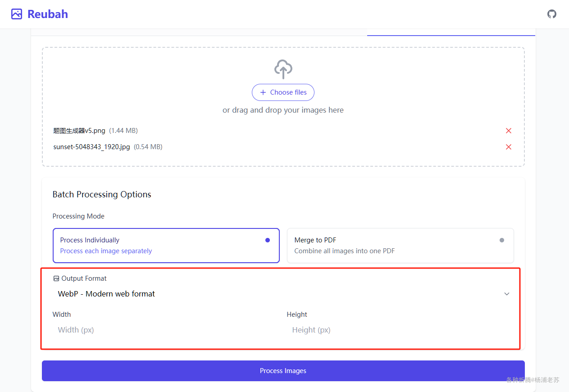Click the plus icon in Choose files
This screenshot has width=569, height=392.
pyautogui.click(x=263, y=92)
